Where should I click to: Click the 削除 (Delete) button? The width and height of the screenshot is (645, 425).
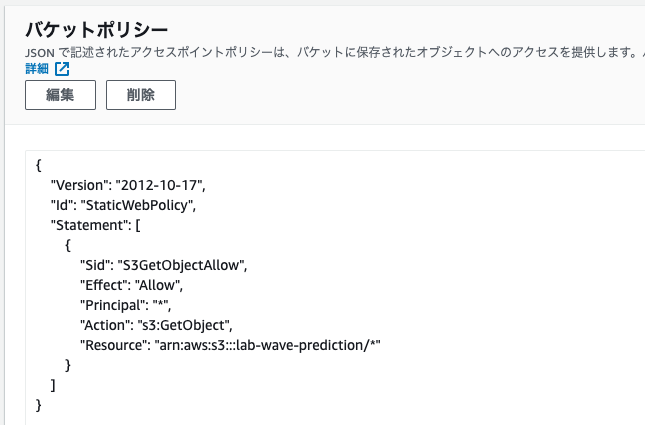point(141,95)
